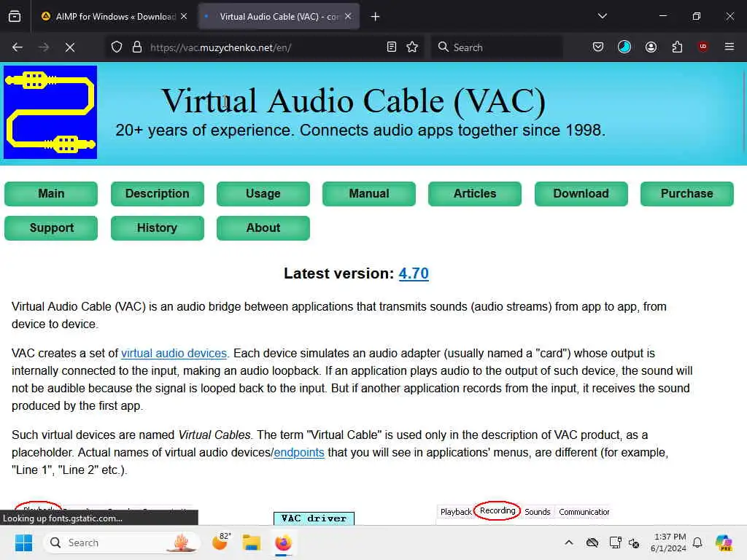Select Firefox in the taskbar
Image resolution: width=747 pixels, height=560 pixels.
click(284, 542)
